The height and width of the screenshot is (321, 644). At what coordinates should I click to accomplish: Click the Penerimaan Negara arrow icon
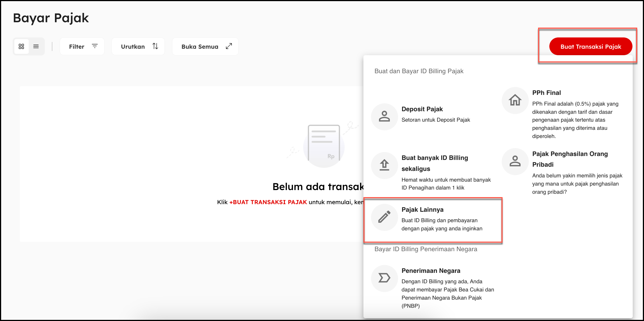click(x=384, y=278)
